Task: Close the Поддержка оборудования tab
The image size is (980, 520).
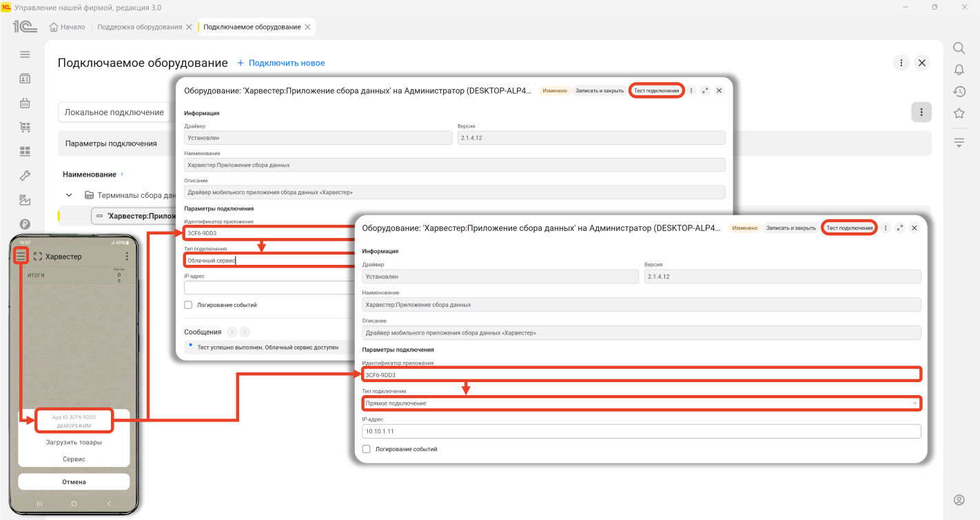Action: coord(188,27)
